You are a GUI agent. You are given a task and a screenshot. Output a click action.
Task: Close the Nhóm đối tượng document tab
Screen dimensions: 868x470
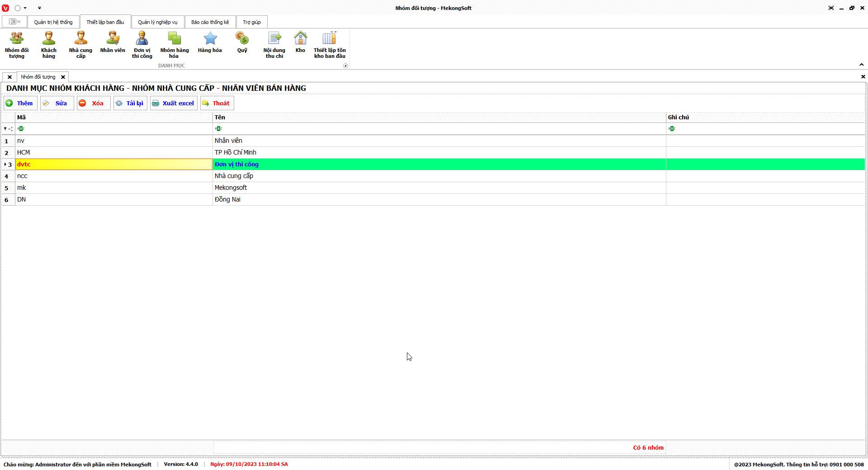[63, 77]
